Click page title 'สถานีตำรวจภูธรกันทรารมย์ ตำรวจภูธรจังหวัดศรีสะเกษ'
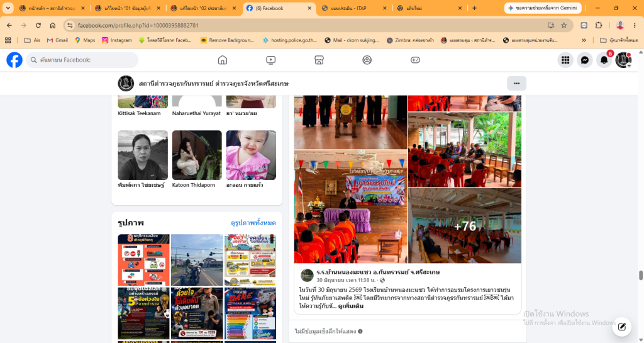Screen dimensions: 644x343 tap(214, 83)
